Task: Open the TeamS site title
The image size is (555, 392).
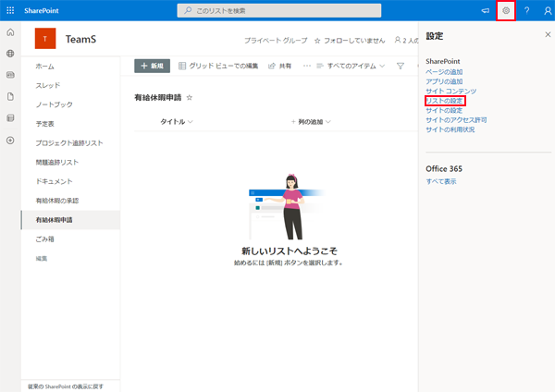Action: [x=80, y=39]
